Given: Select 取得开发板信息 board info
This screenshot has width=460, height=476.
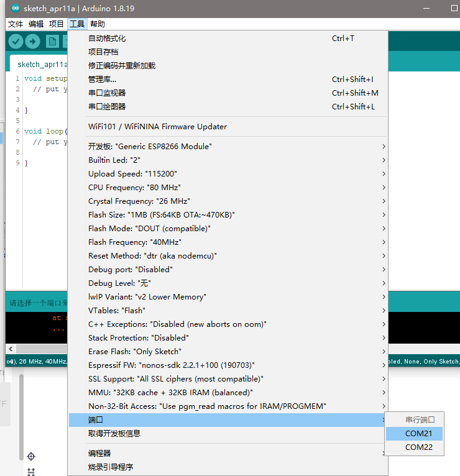Looking at the screenshot, I should (x=228, y=434).
